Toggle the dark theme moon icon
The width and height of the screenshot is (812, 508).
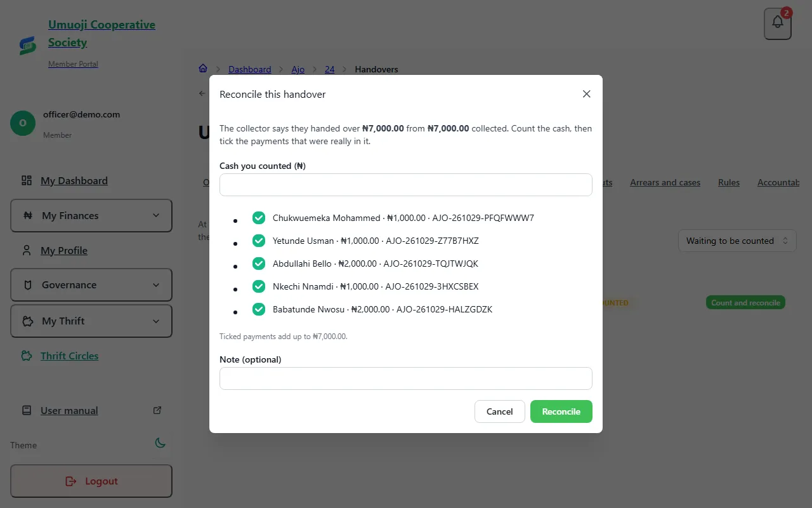[x=160, y=443]
